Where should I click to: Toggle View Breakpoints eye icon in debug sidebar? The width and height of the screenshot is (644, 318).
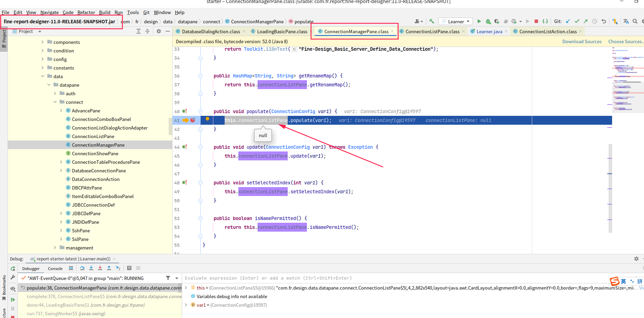(x=13, y=289)
